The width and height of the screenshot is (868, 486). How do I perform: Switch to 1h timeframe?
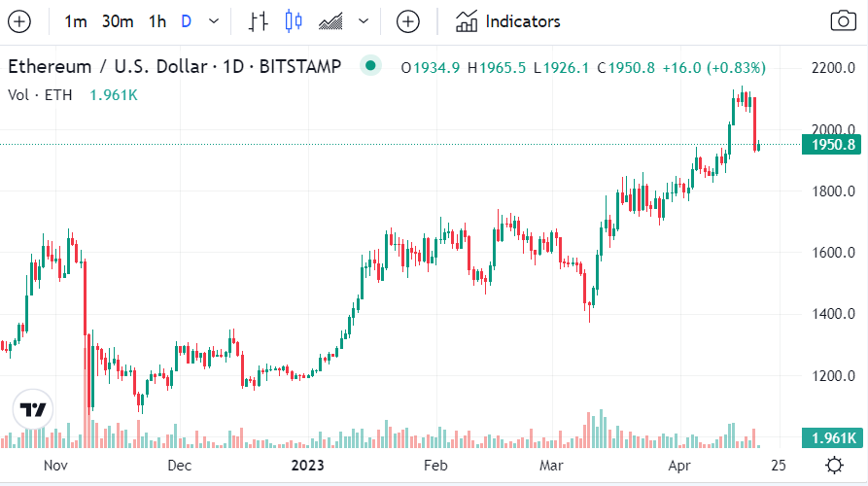coord(157,21)
